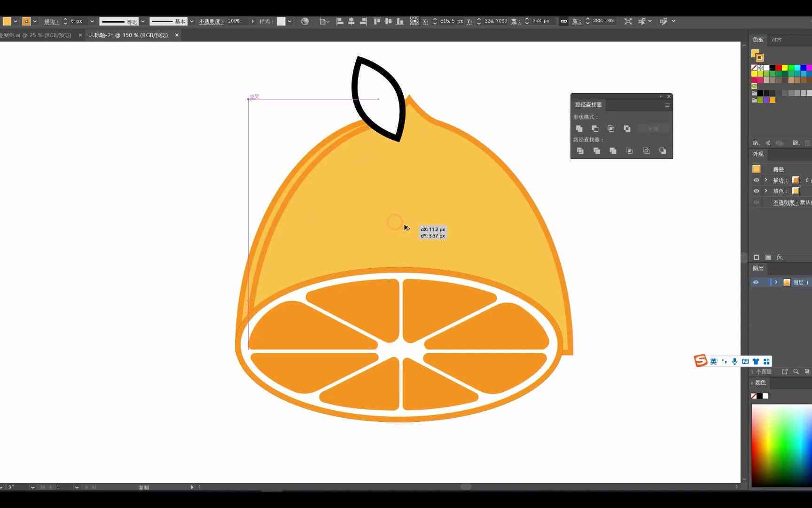Viewport: 812px width, 508px height.
Task: Click the 不透明度 opacity link in control bar
Action: click(211, 21)
